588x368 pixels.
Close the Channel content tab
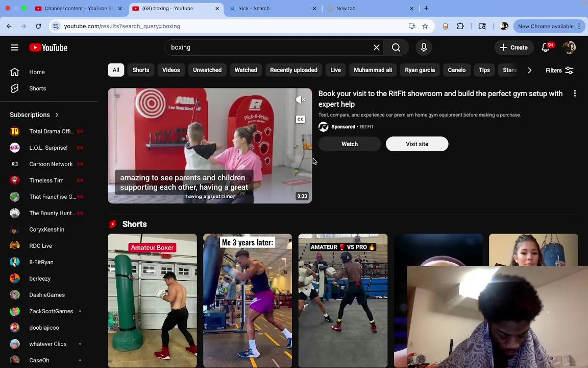(x=120, y=8)
